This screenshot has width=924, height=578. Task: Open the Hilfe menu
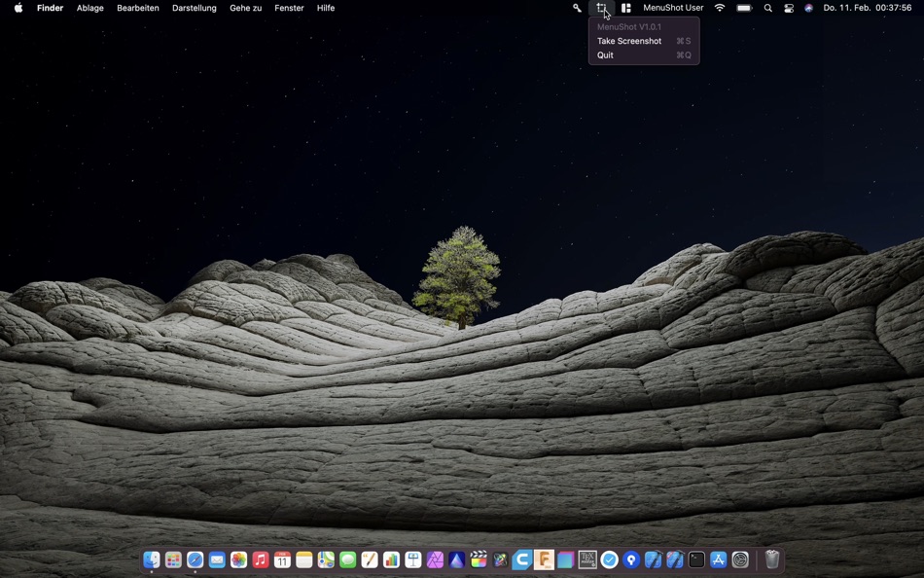click(325, 8)
